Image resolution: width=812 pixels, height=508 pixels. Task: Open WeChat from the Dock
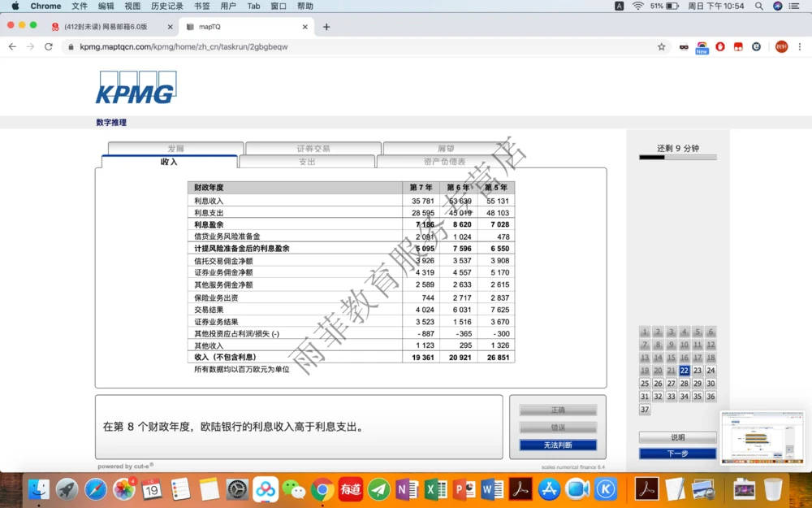[294, 490]
